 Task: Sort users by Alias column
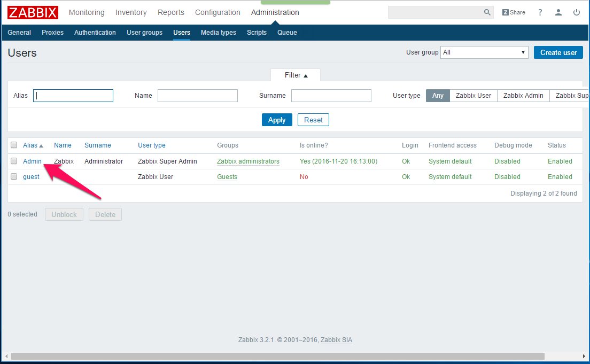[x=33, y=145]
